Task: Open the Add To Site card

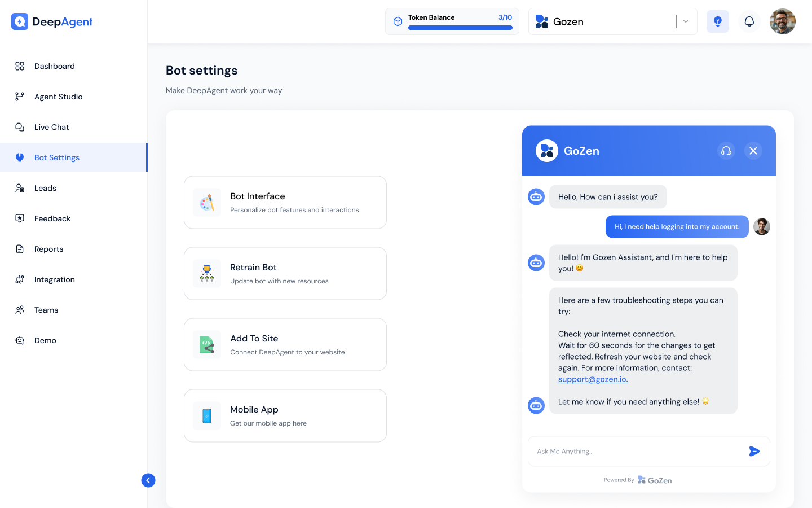Action: tap(285, 345)
